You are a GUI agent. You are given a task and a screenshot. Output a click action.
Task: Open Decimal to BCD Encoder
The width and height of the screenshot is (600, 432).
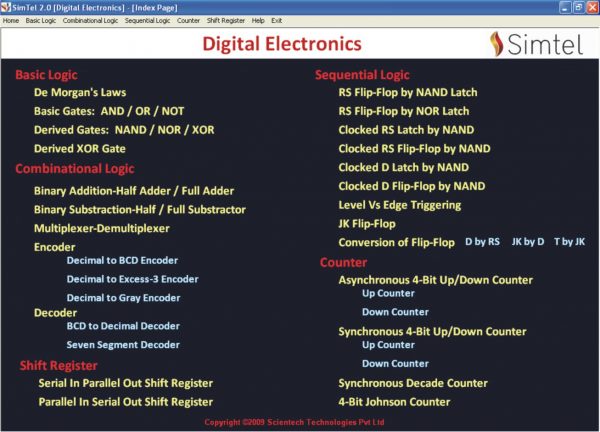[122, 261]
